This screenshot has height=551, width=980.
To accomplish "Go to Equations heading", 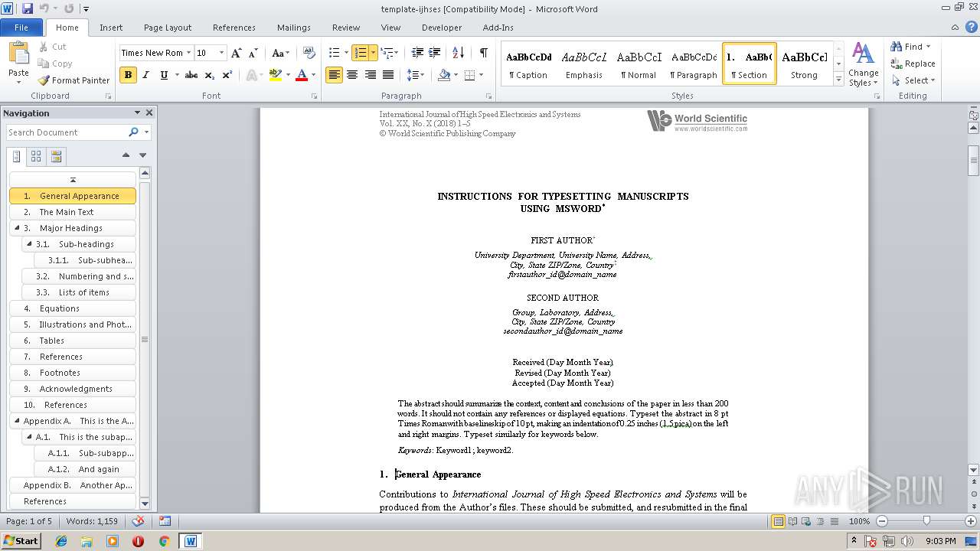I will pos(73,308).
